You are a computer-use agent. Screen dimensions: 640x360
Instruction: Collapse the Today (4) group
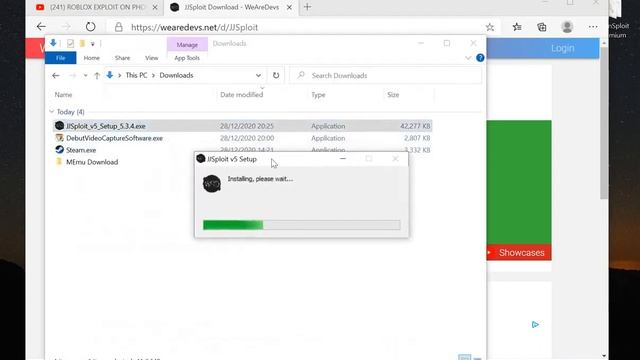point(51,111)
